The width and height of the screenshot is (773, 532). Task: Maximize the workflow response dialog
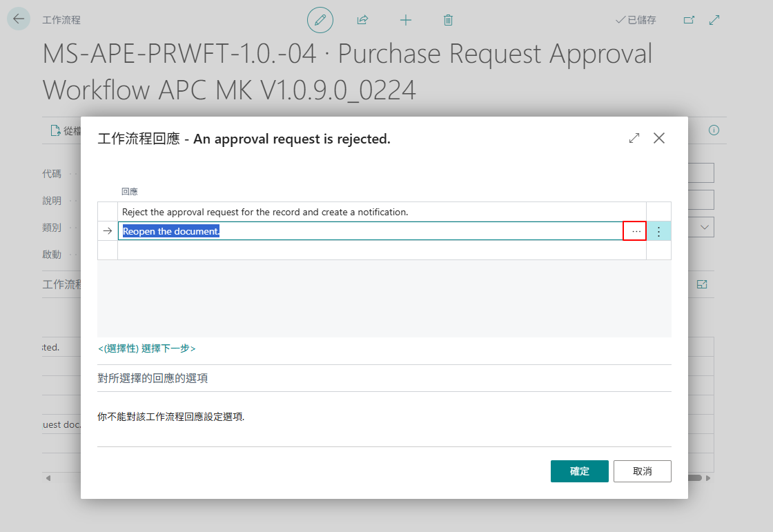pyautogui.click(x=634, y=138)
